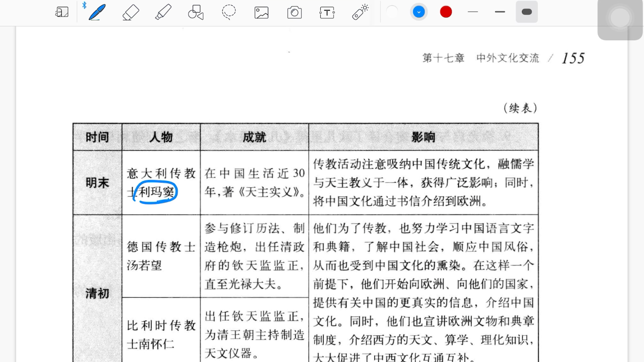
Task: Click the 参与修订历法 achievement cell
Action: point(254,256)
